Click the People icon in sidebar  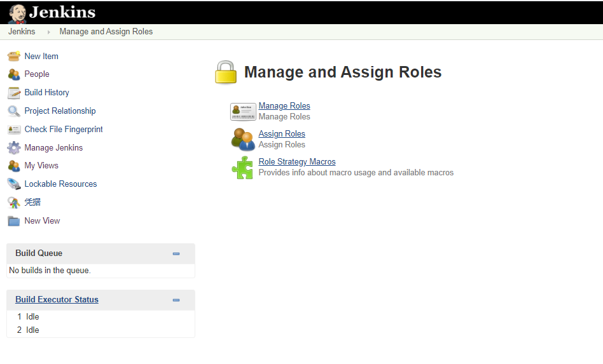[x=14, y=74]
